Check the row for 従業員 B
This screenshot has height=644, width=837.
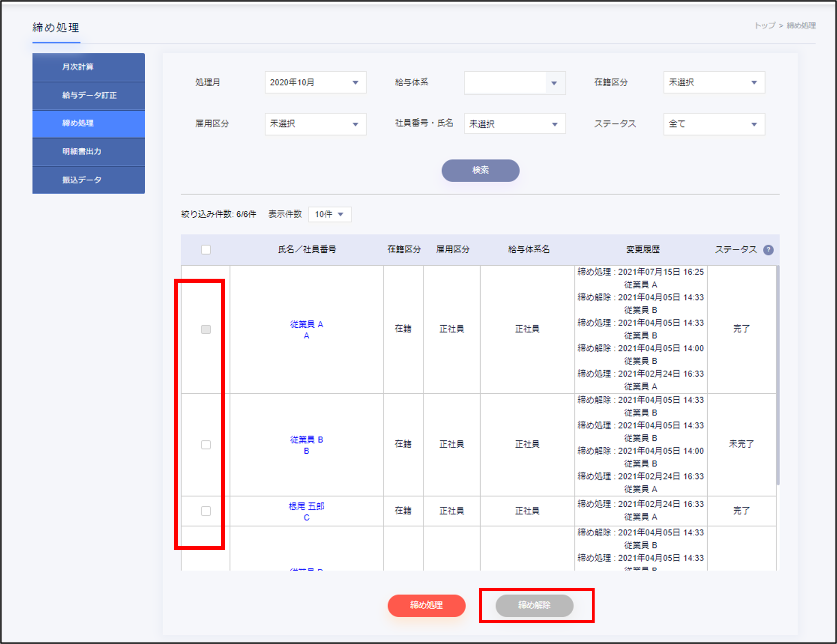(x=206, y=445)
